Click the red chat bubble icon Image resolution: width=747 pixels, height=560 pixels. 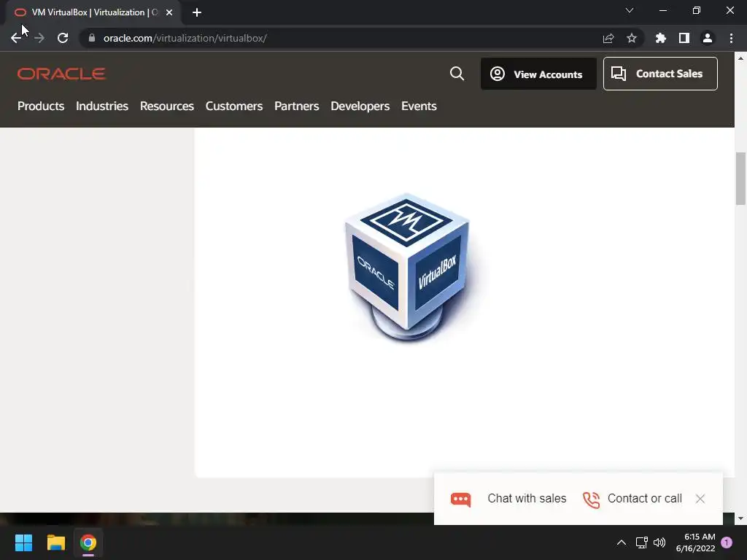click(x=461, y=499)
